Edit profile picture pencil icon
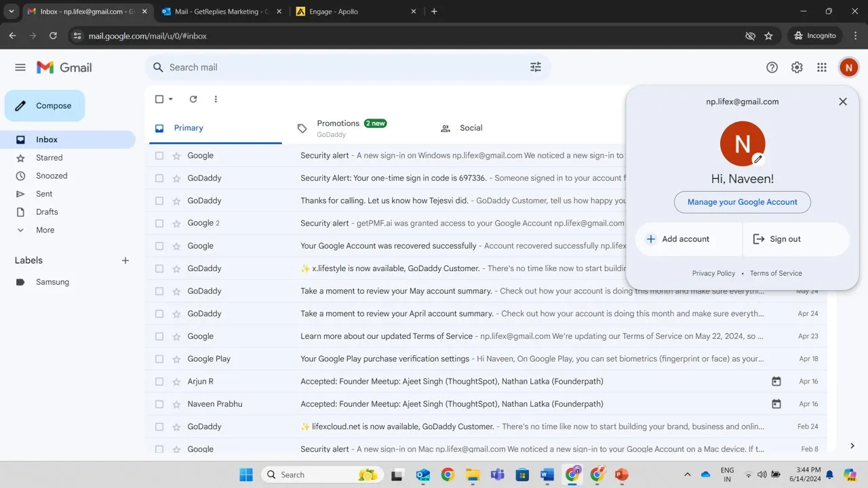The width and height of the screenshot is (868, 488). tap(758, 159)
